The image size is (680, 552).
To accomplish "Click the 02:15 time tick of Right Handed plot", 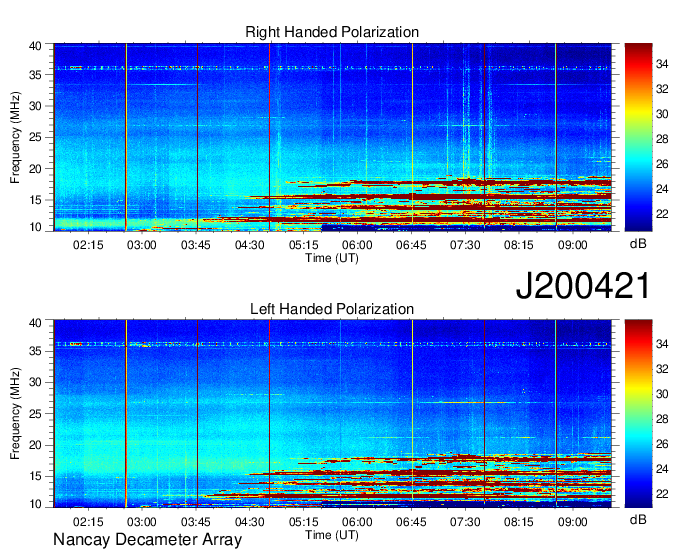I will pyautogui.click(x=88, y=245).
